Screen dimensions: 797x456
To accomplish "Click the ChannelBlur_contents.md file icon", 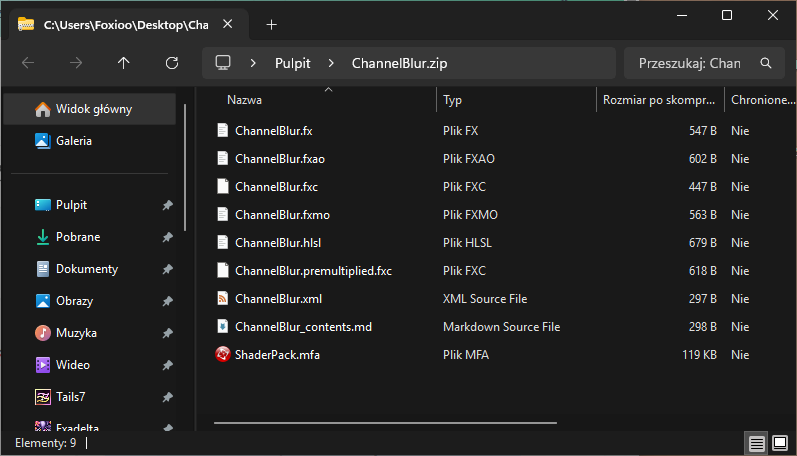I will (x=223, y=326).
